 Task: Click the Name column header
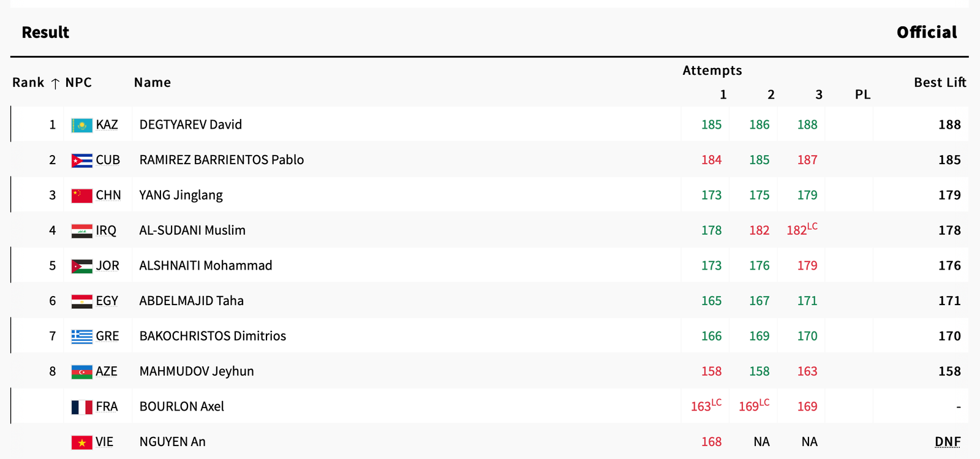[153, 83]
